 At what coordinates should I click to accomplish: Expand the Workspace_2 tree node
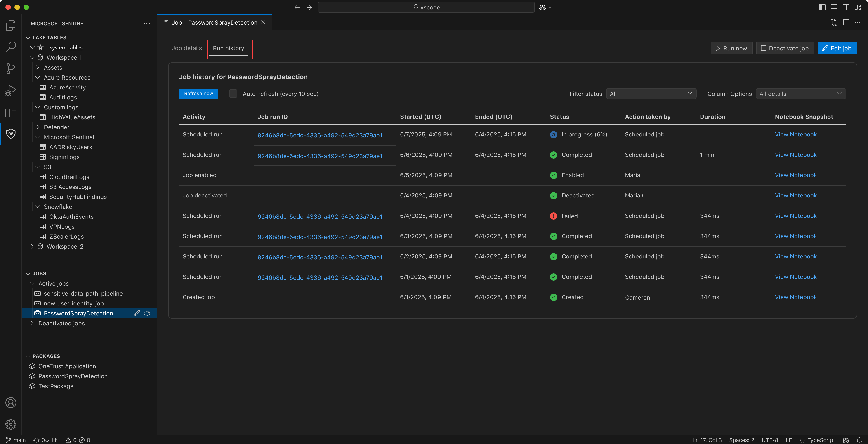[32, 246]
